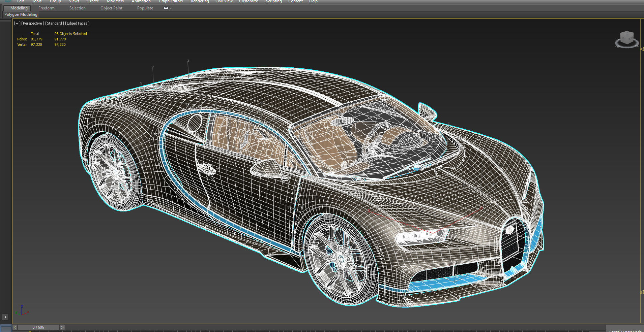Open the [Edged Faces] shading menu
This screenshot has height=332, width=644.
pos(77,23)
